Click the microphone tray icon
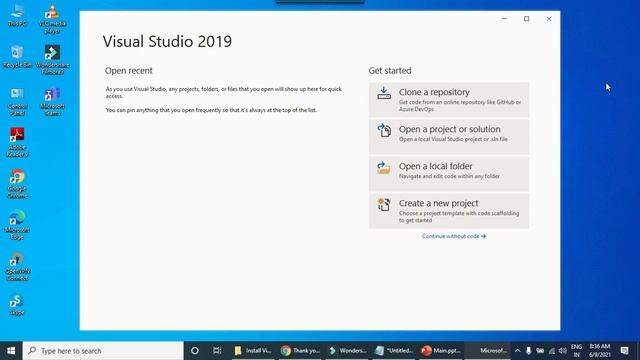This screenshot has height=360, width=640. point(529,351)
